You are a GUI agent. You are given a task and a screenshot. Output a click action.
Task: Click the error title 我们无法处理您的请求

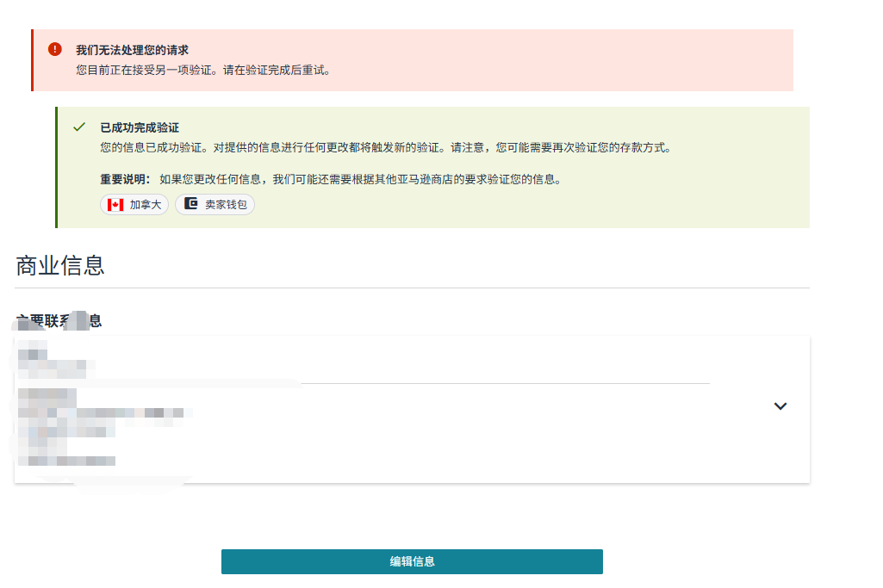[132, 50]
